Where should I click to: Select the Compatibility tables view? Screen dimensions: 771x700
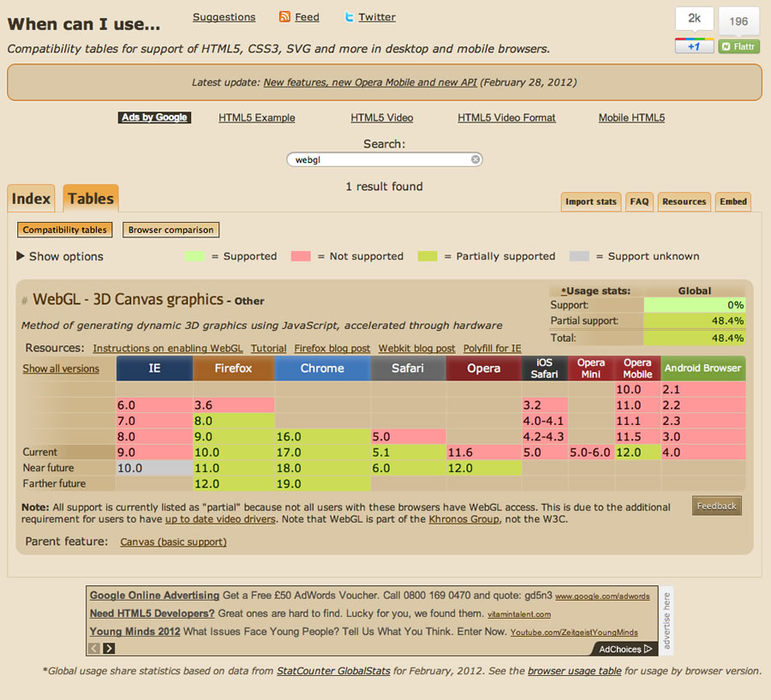click(65, 230)
